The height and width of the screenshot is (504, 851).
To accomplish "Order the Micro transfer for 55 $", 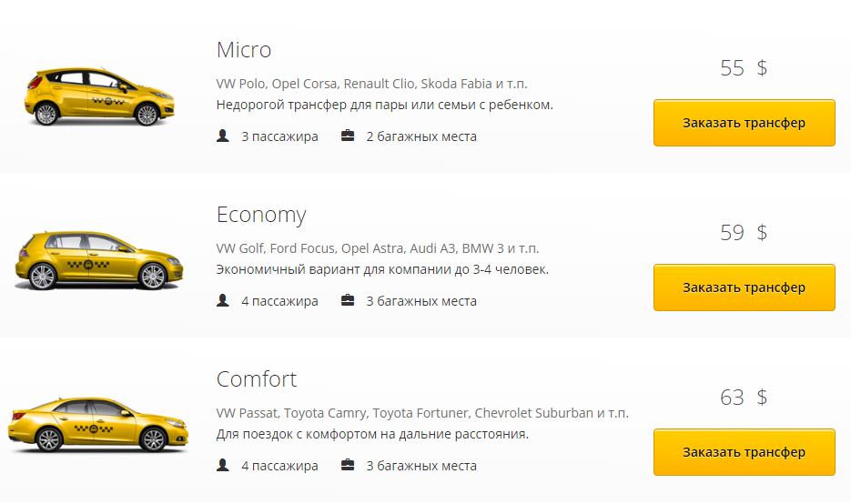I will (x=744, y=123).
